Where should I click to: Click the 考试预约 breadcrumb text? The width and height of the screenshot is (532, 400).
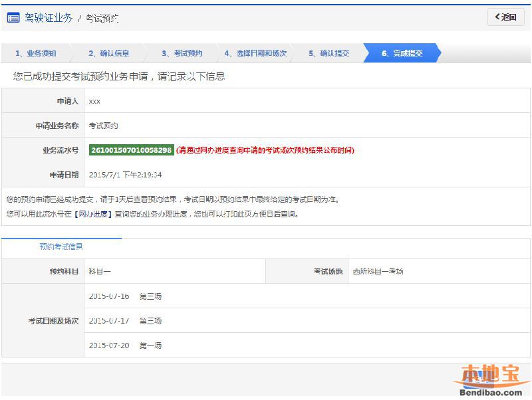pos(102,19)
